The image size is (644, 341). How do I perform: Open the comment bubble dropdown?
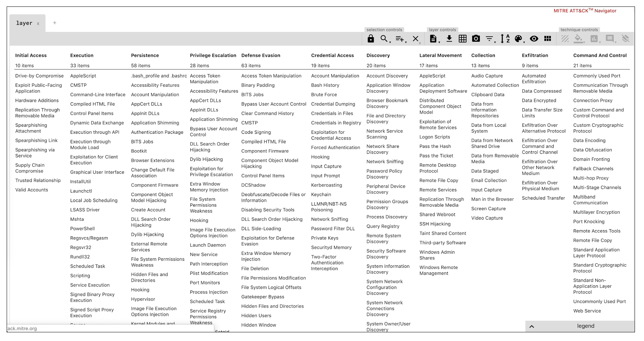[611, 39]
